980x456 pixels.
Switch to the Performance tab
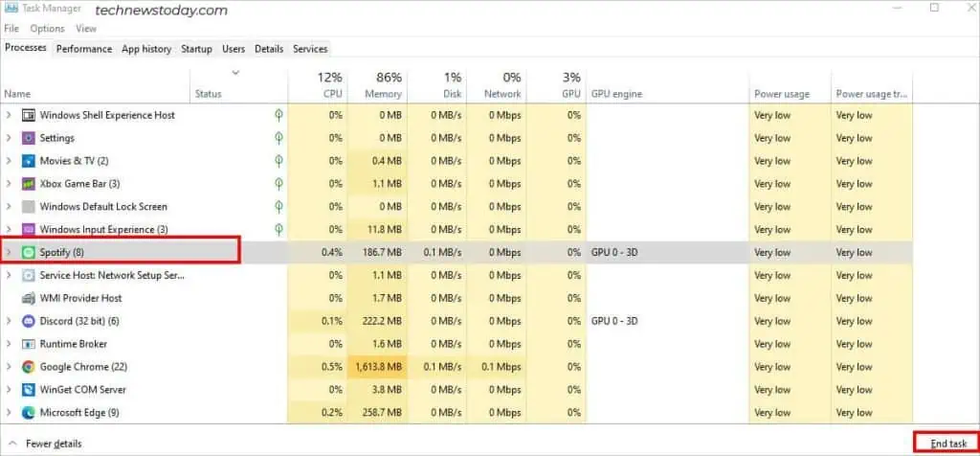pos(84,49)
